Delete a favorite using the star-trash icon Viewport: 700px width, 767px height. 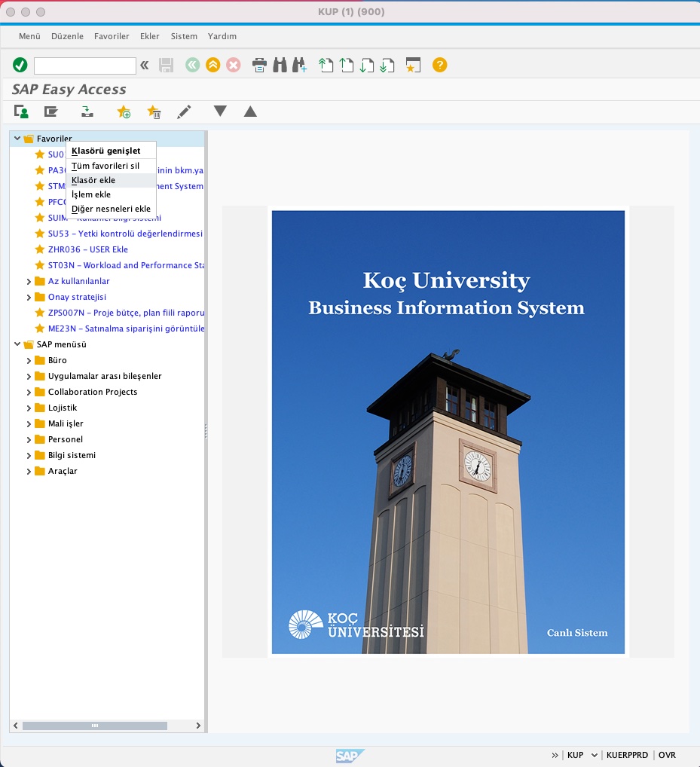pos(154,112)
